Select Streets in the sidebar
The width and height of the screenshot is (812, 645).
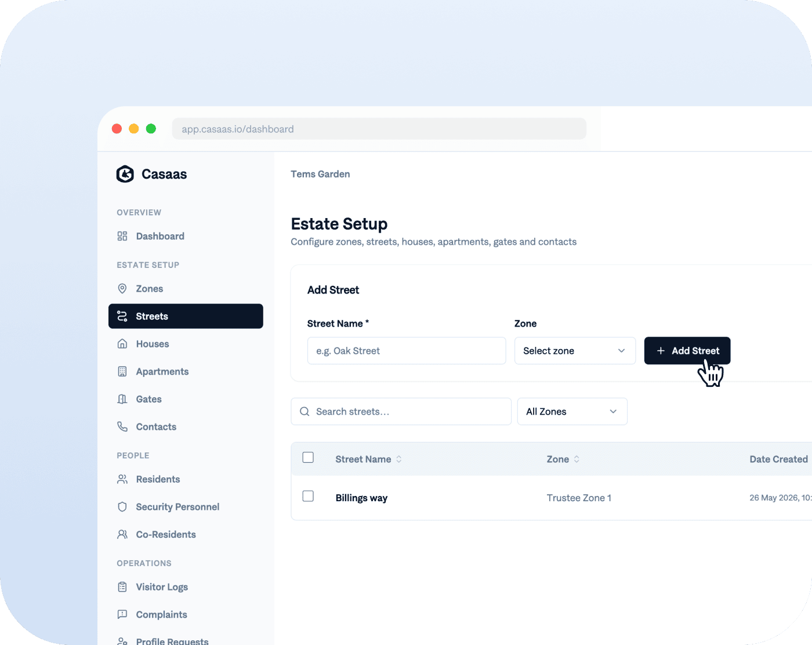(x=186, y=316)
